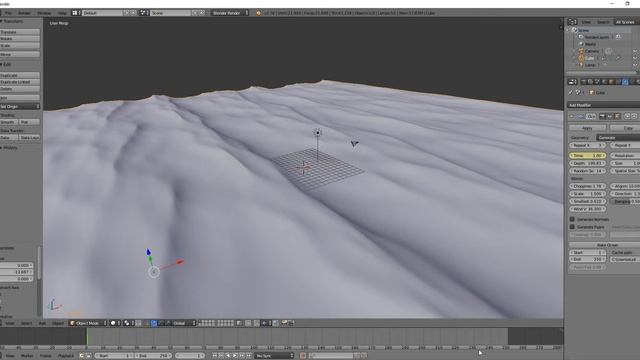This screenshot has height=360, width=640.
Task: Toggle modifier render visibility camera icon
Action: (x=602, y=116)
